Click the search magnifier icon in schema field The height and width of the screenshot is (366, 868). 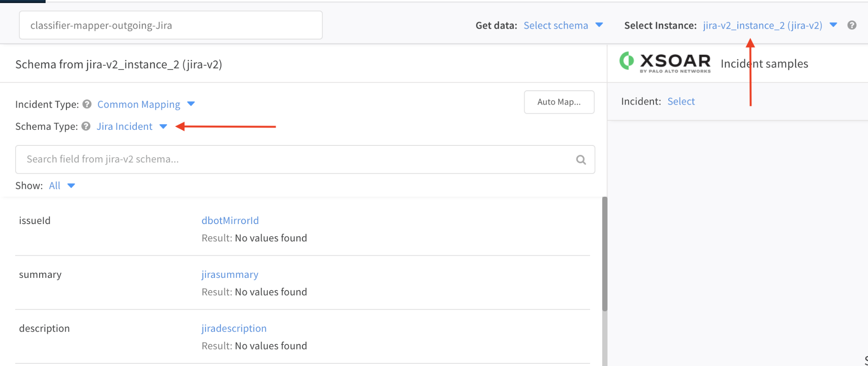581,160
